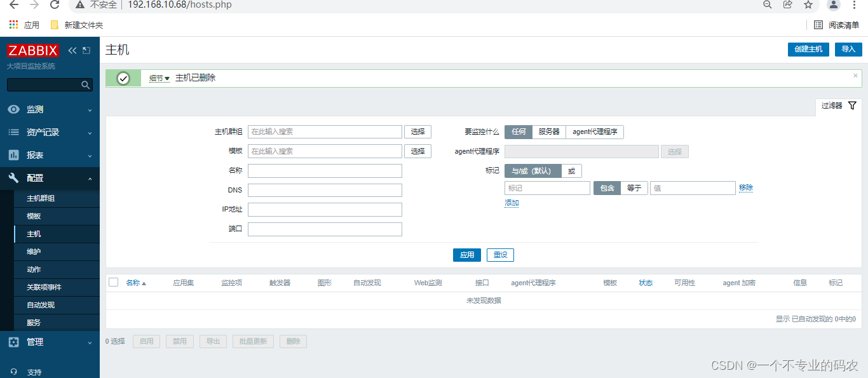This screenshot has height=378, width=868.
Task: Click the sidebar hide/pin icon
Action: (86, 50)
